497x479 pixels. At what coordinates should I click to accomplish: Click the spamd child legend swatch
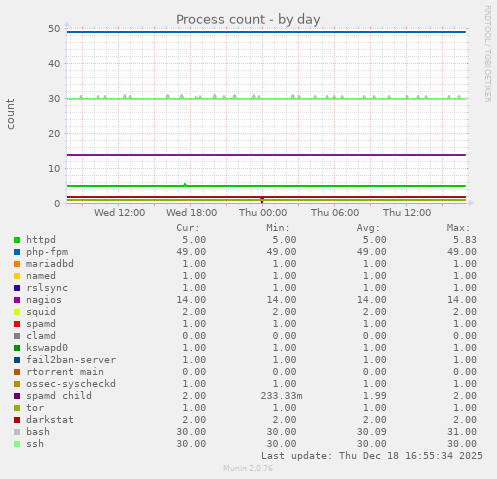pyautogui.click(x=17, y=396)
